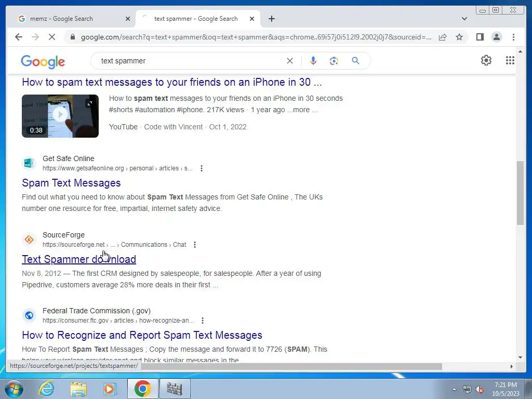
Task: Click the consumer.ftc.gov URL breadcrumb
Action: [118, 321]
